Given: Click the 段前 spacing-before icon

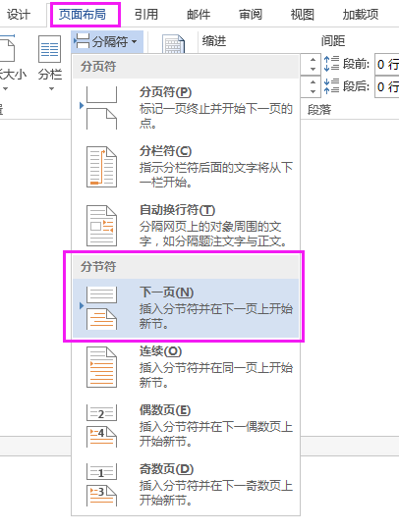Looking at the screenshot, I should 331,64.
